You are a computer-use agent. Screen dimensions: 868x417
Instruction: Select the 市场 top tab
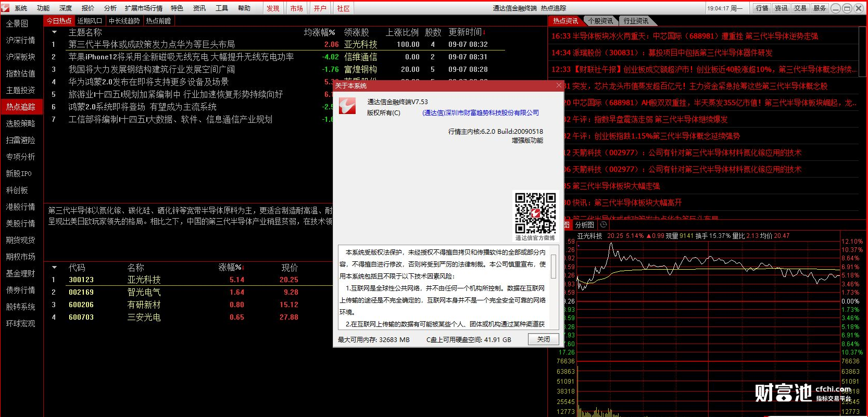click(296, 8)
